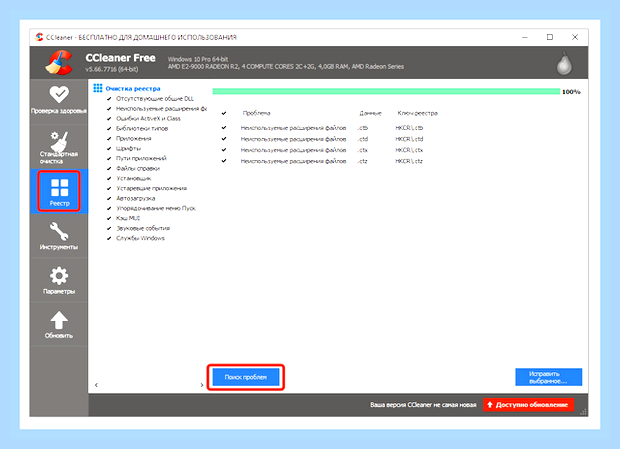Click the 100% progress label
This screenshot has width=620, height=449.
pos(571,92)
